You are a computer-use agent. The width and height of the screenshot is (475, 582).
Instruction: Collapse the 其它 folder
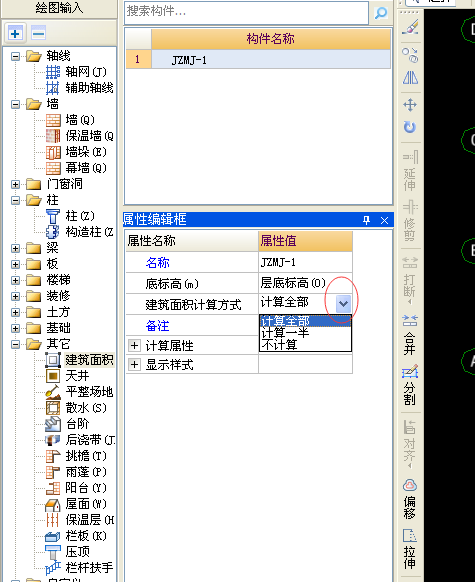[x=15, y=344]
